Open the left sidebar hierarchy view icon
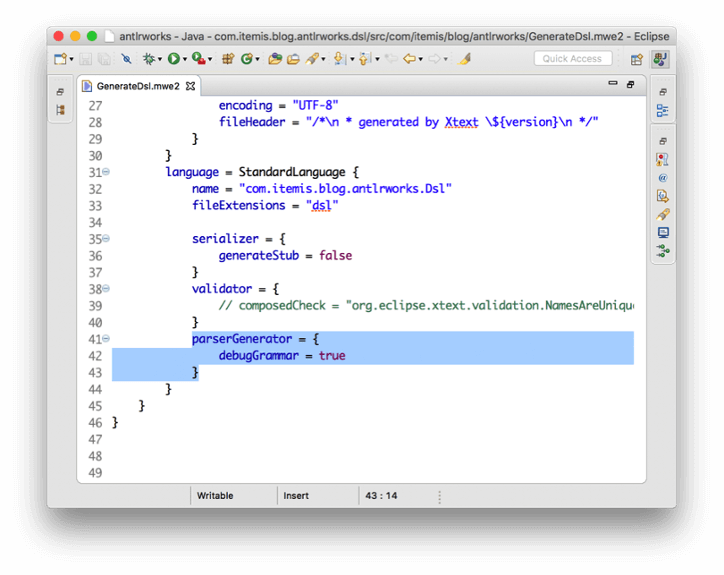 coord(60,110)
